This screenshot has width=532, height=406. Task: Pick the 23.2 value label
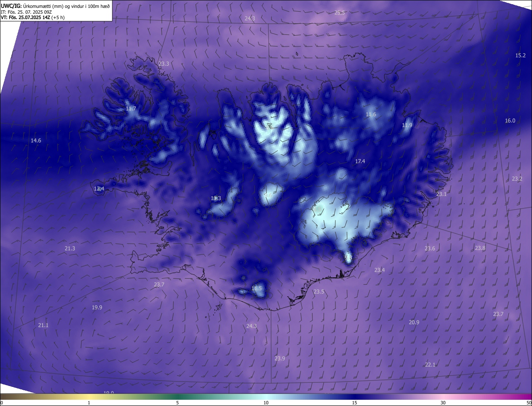(517, 179)
